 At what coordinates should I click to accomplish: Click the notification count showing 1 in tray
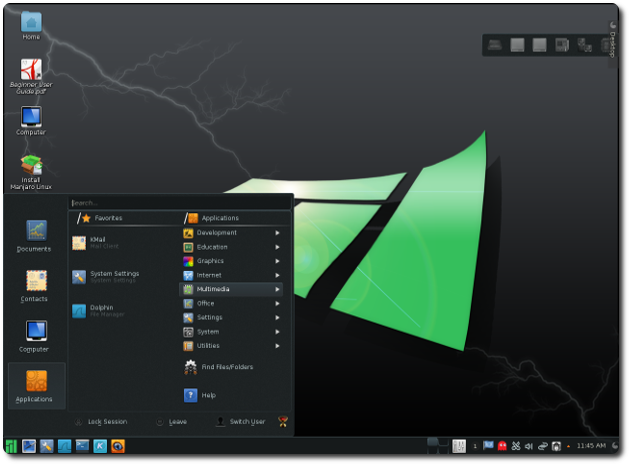(475, 446)
